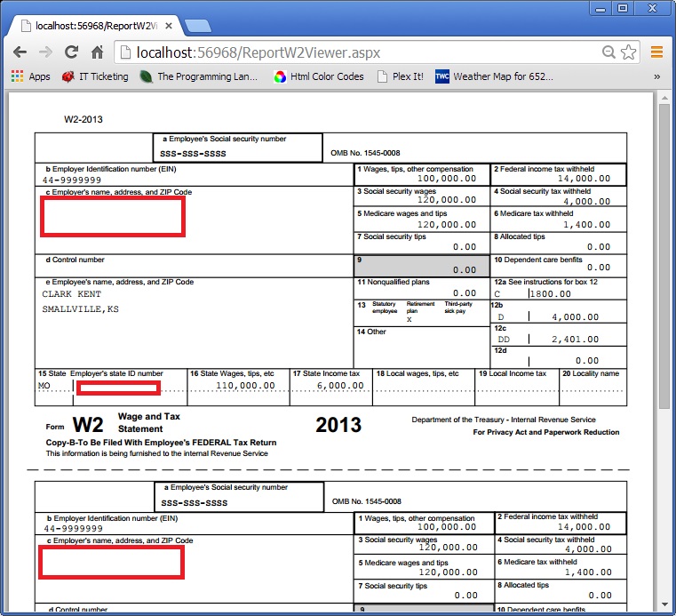The width and height of the screenshot is (676, 616).
Task: Open the Plex It! bookmark
Action: tap(400, 76)
